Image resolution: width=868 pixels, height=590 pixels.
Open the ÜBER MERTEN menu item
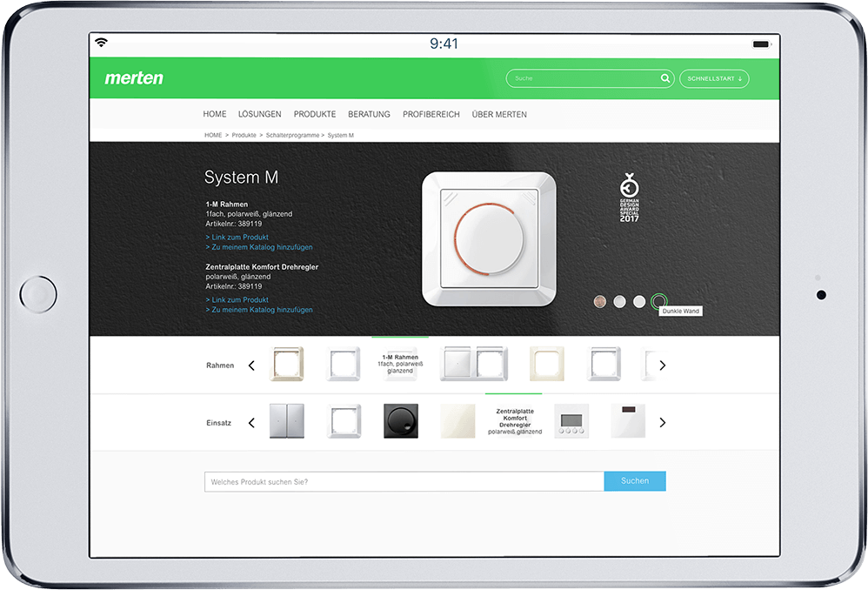tap(498, 114)
